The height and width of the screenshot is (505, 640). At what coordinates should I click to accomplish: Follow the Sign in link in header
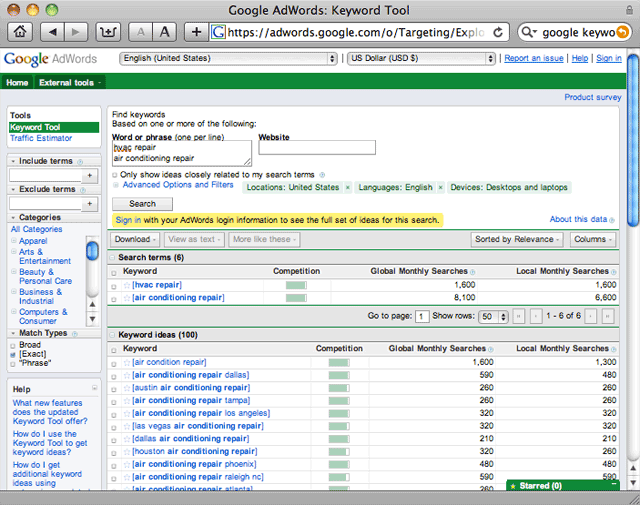[609, 58]
